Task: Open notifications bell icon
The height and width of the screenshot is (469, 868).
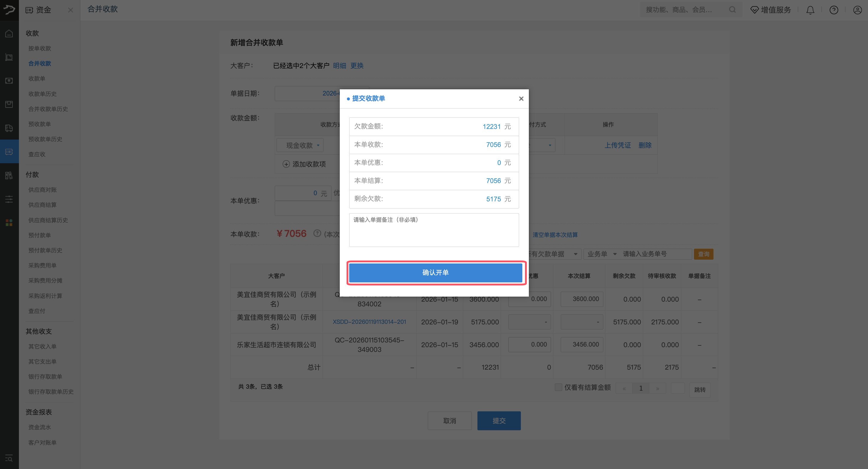Action: tap(810, 10)
